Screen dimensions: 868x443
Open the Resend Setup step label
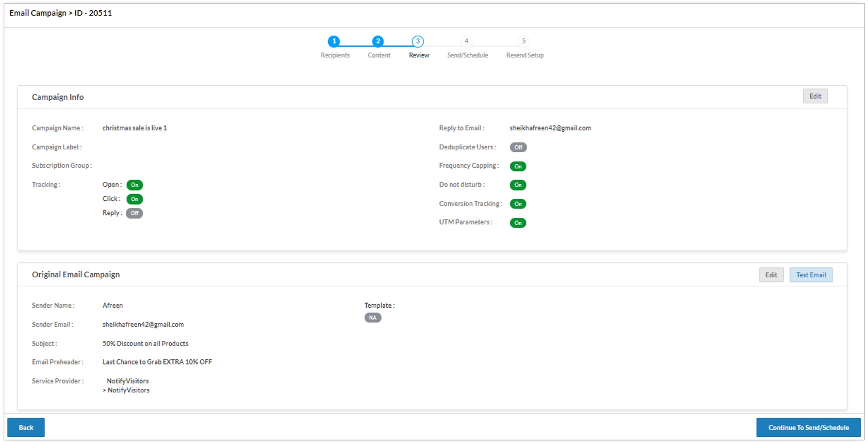525,55
